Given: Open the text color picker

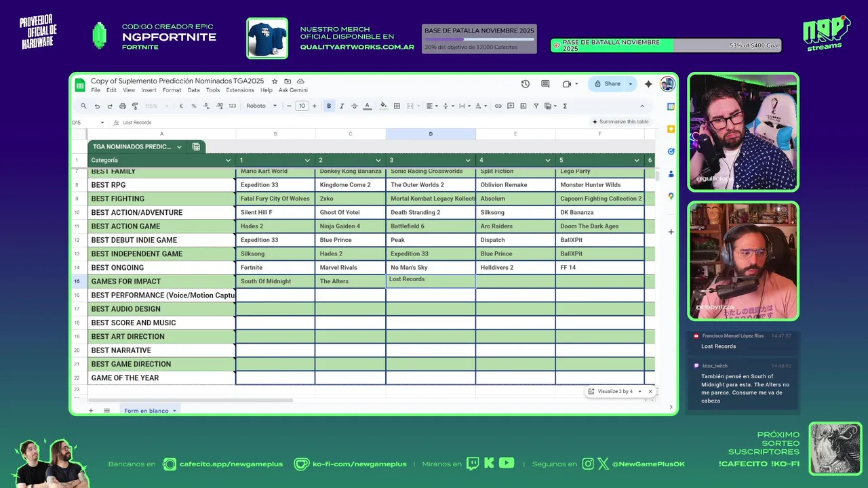Looking at the screenshot, I should 368,106.
